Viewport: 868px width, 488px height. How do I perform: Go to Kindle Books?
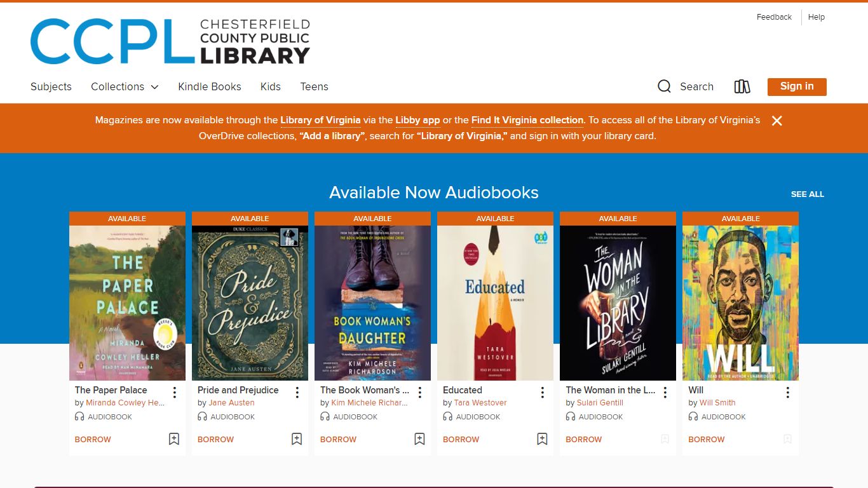[x=210, y=86]
